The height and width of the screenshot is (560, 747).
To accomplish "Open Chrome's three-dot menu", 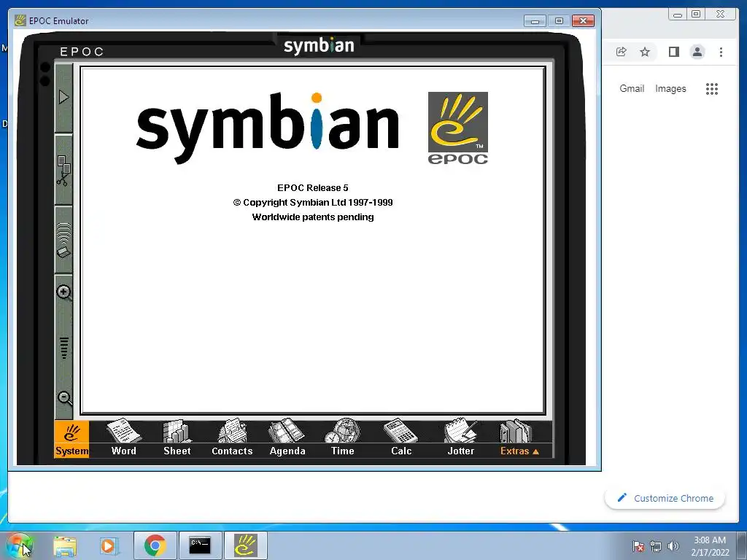I will 721,52.
